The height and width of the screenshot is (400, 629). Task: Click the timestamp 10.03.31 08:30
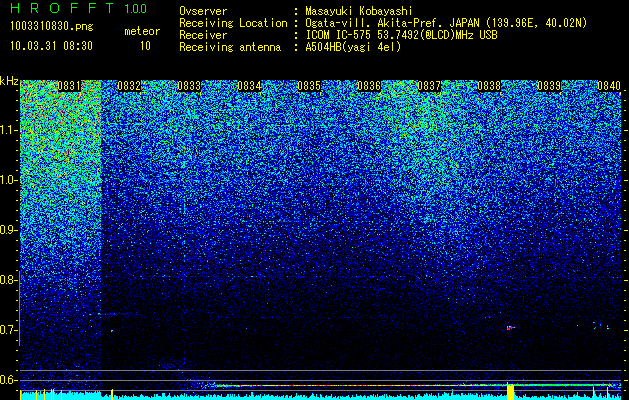[x=51, y=46]
